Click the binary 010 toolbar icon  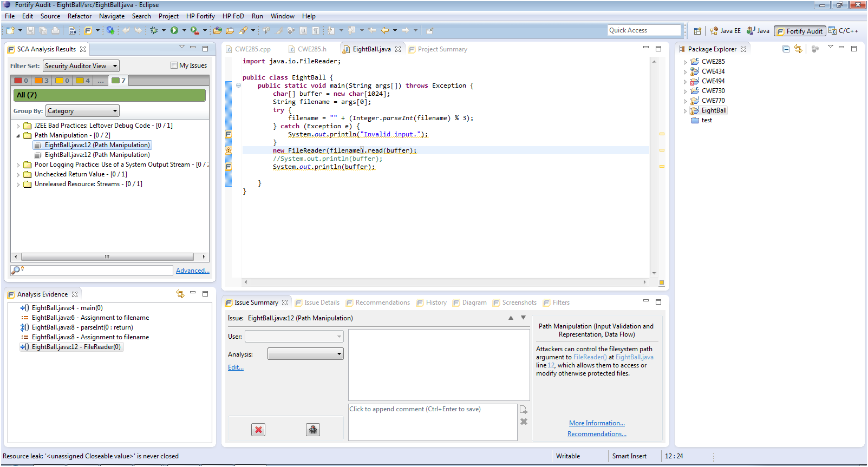(x=73, y=31)
